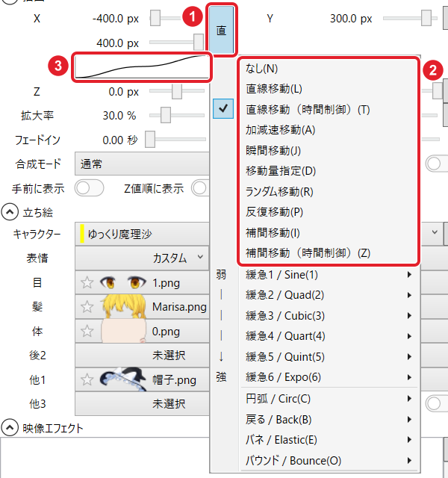This screenshot has width=448, height=478.
Task: Favorite the 髪 Marisa.png star
Action: coord(87,306)
